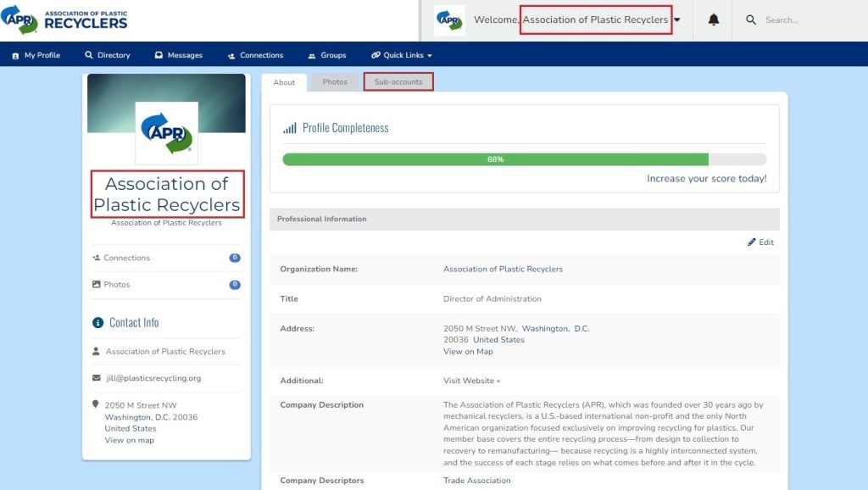Image resolution: width=868 pixels, height=490 pixels.
Task: Click the Trade Association descriptor text
Action: (x=476, y=481)
